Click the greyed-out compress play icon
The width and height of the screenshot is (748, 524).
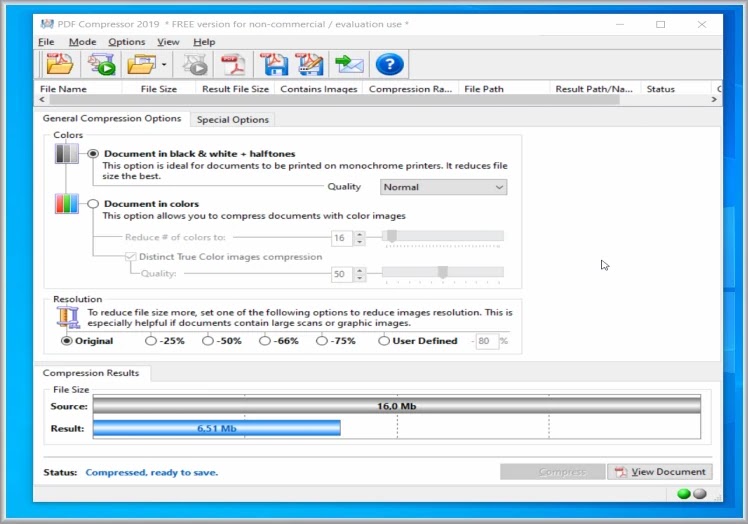pyautogui.click(x=195, y=64)
